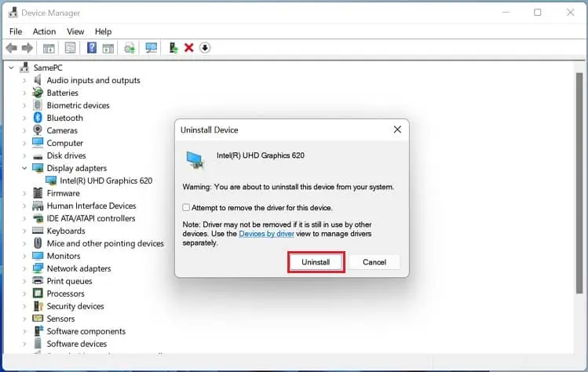Close the Uninstall Device dialog
Screen dimensions: 588x372
pyautogui.click(x=397, y=129)
